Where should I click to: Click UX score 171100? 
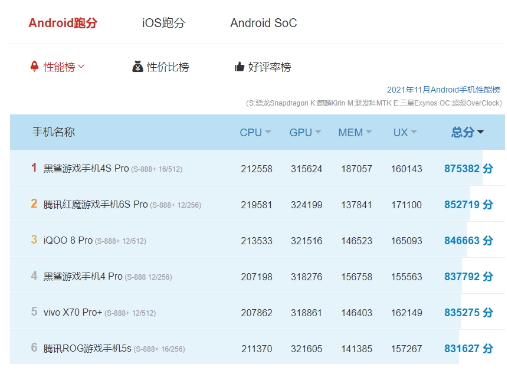point(406,205)
